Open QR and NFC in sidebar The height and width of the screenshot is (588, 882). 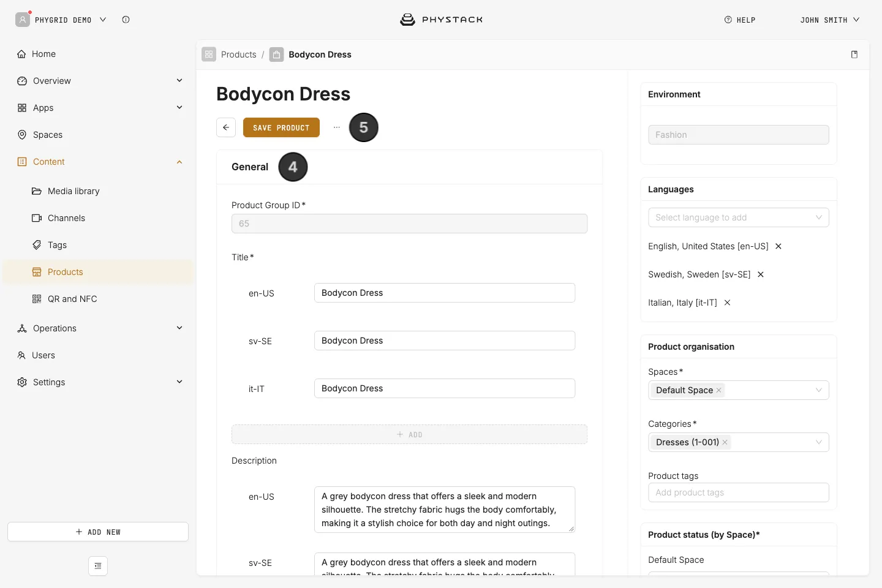coord(98,299)
